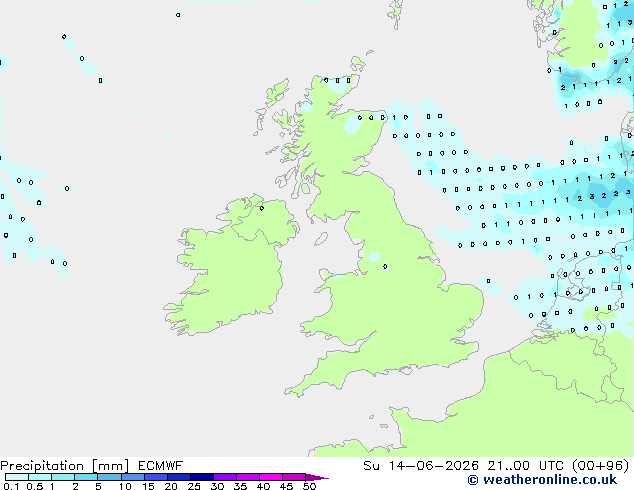Image resolution: width=634 pixels, height=490 pixels.
Task: Click the 'ECMWF' model label
Action: click(161, 465)
